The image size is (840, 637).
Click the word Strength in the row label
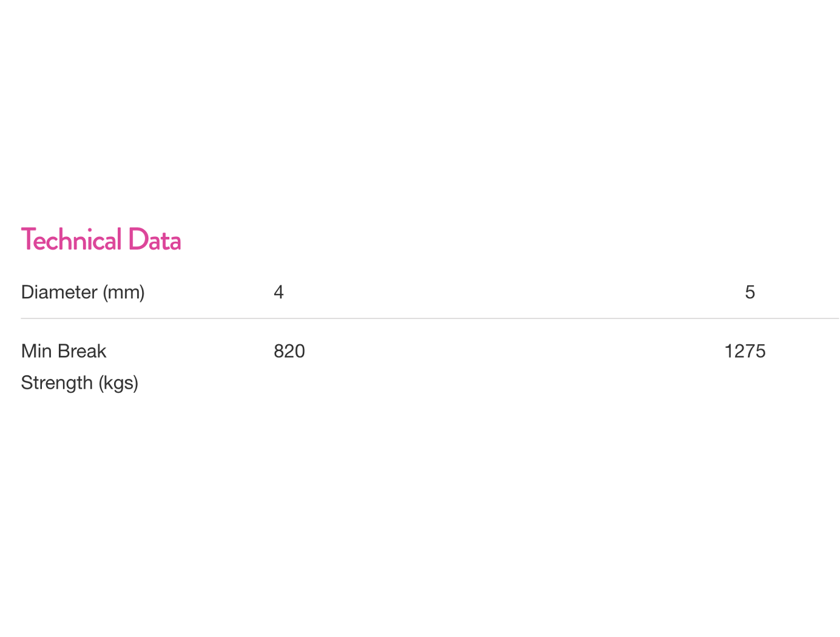[x=56, y=383]
